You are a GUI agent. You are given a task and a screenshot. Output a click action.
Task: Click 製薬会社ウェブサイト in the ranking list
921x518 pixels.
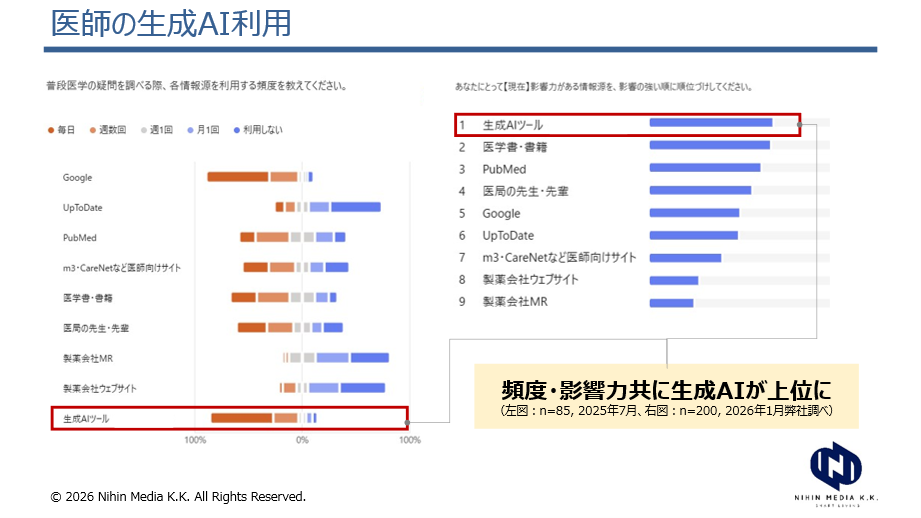click(x=530, y=280)
